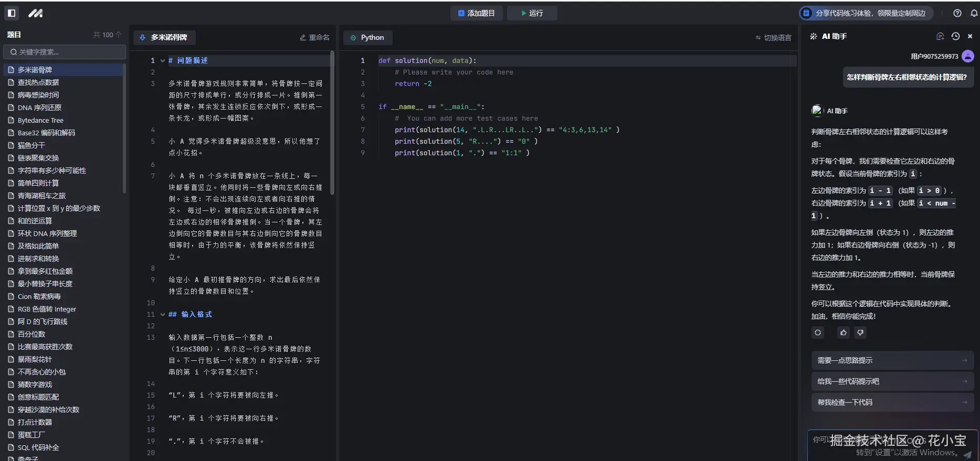Regenerate the AI assistant response
The width and height of the screenshot is (980, 461).
point(818,333)
